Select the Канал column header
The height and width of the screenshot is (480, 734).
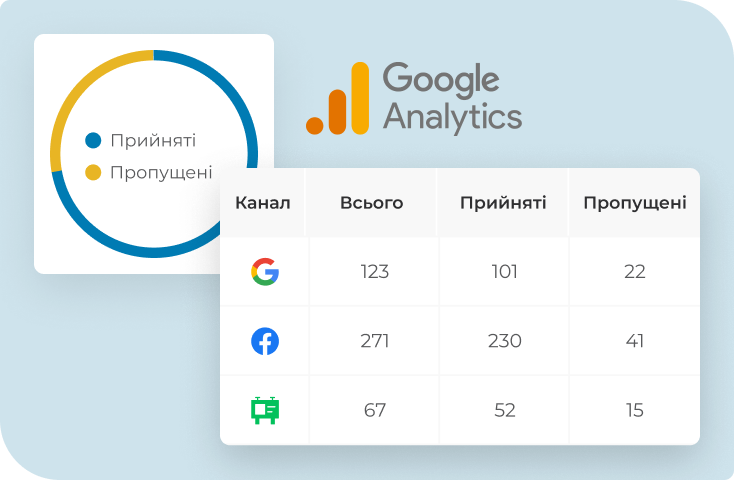263,203
